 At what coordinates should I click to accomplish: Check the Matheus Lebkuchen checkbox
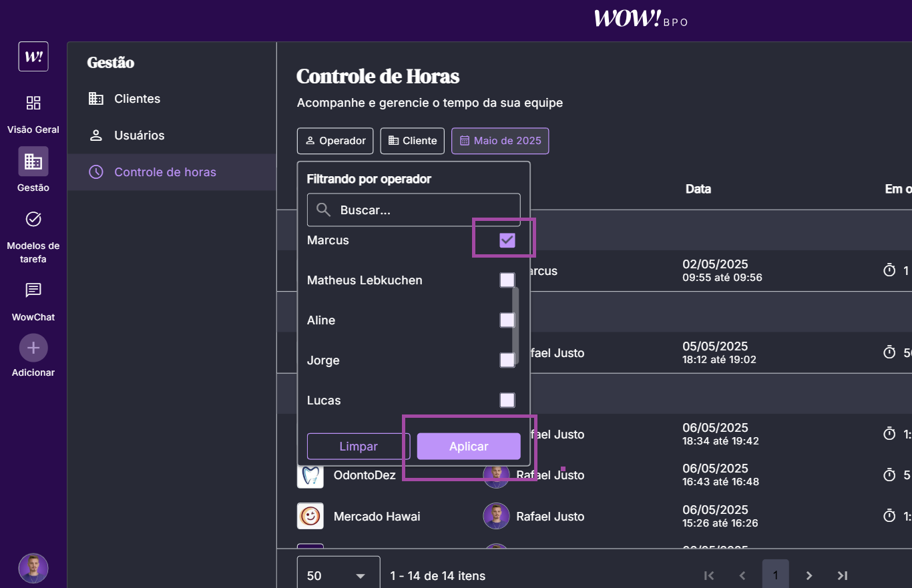[x=507, y=280]
